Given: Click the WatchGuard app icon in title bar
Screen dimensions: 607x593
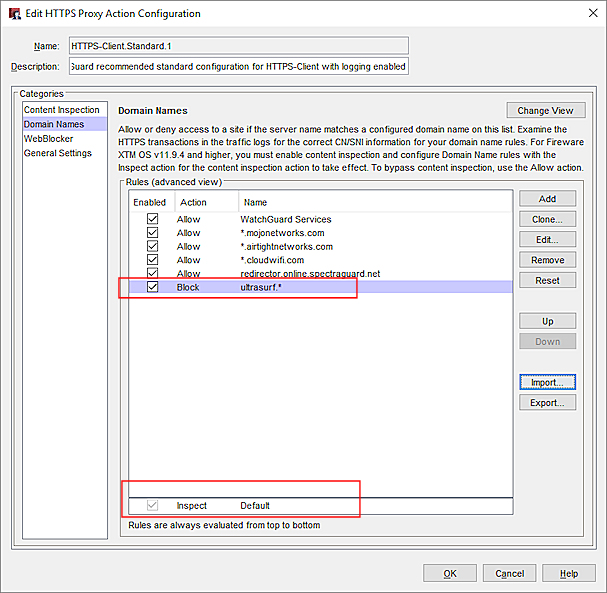Looking at the screenshot, I should (14, 14).
